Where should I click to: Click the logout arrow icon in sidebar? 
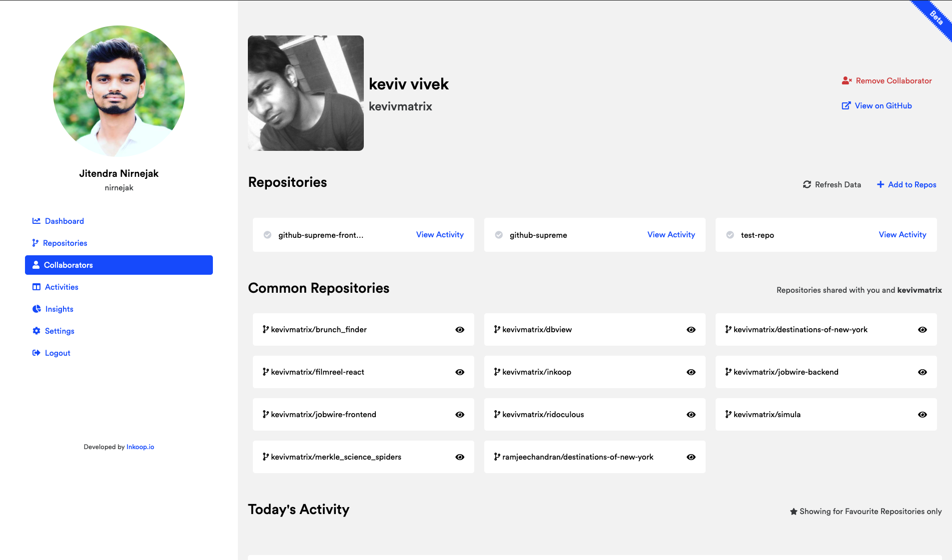pyautogui.click(x=35, y=353)
